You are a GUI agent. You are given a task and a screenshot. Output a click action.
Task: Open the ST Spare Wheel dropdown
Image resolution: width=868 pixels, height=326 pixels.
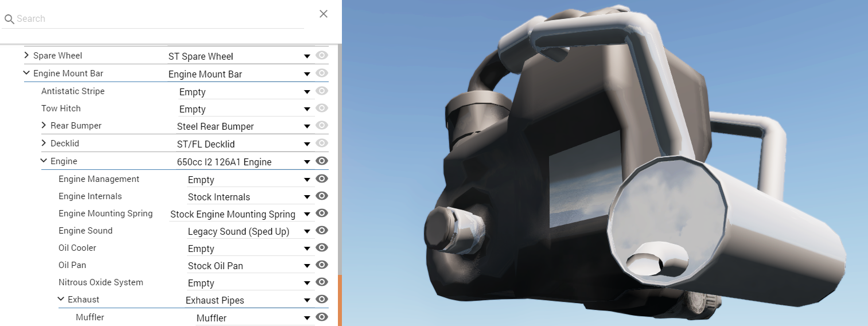[x=240, y=56]
